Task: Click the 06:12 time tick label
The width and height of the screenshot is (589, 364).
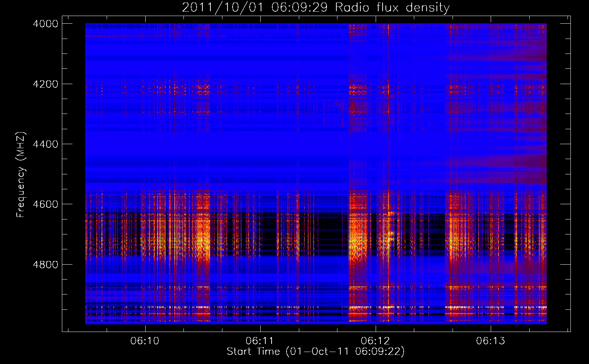Action: pos(375,341)
